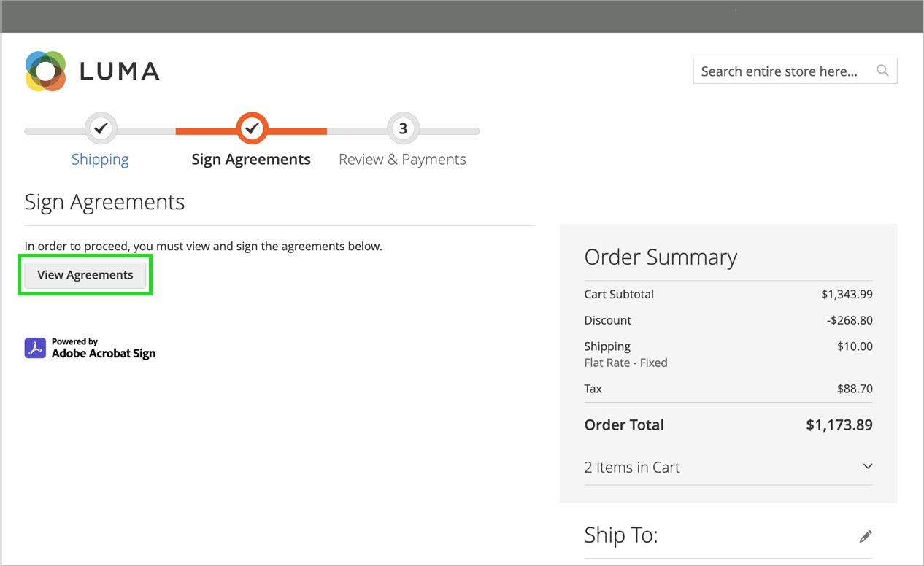Click the orange progress bar segment
Screen dimensions: 924x566
click(x=204, y=131)
